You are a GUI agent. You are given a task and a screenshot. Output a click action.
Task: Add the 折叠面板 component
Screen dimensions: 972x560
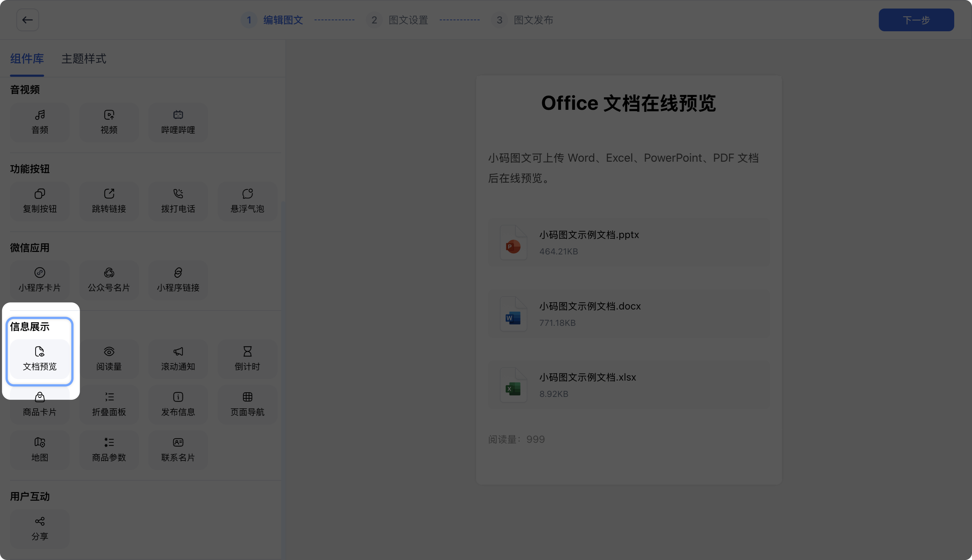[x=109, y=404]
